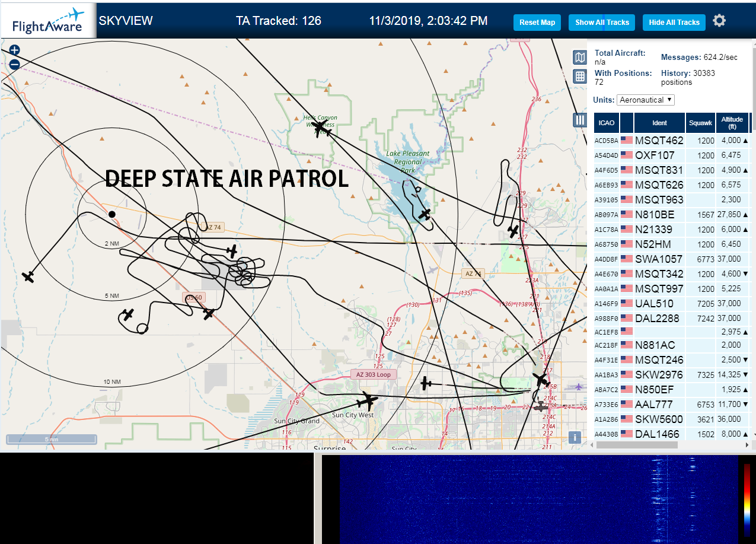The width and height of the screenshot is (756, 544).
Task: Click the 27,850 altitude cell
Action: click(732, 215)
